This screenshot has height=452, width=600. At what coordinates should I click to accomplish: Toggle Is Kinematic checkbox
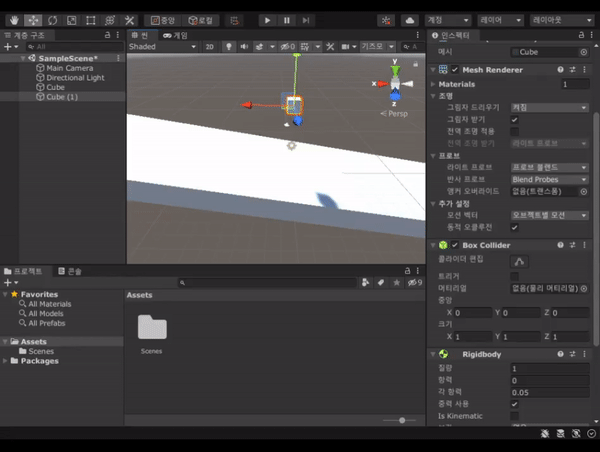click(515, 416)
